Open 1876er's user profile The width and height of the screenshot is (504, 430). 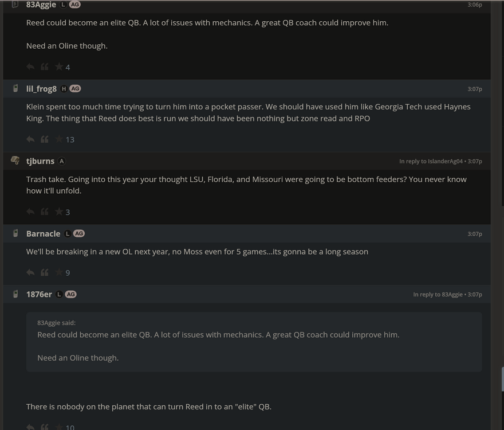coord(39,294)
